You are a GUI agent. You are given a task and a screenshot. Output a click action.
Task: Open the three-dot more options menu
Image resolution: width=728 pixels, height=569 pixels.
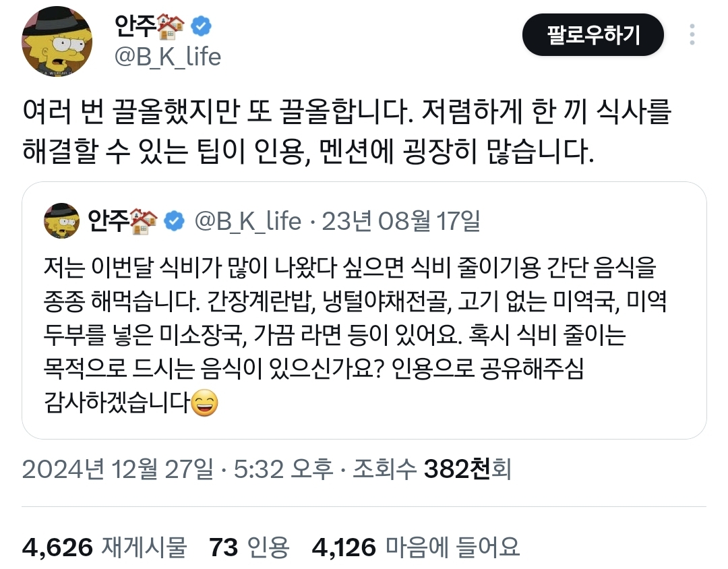click(x=692, y=34)
